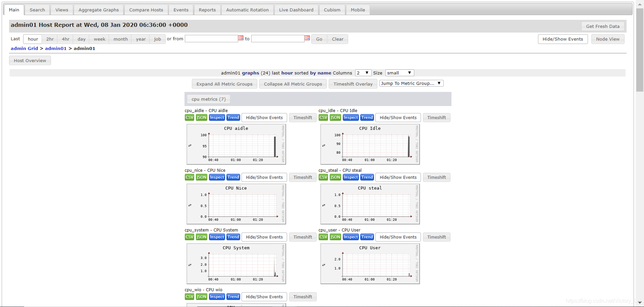Open the CPU System graph thumbnail
The width and height of the screenshot is (644, 307).
click(x=236, y=264)
